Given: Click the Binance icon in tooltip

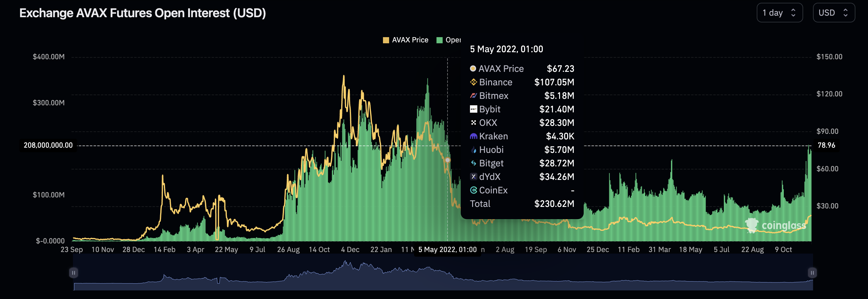Looking at the screenshot, I should [473, 82].
